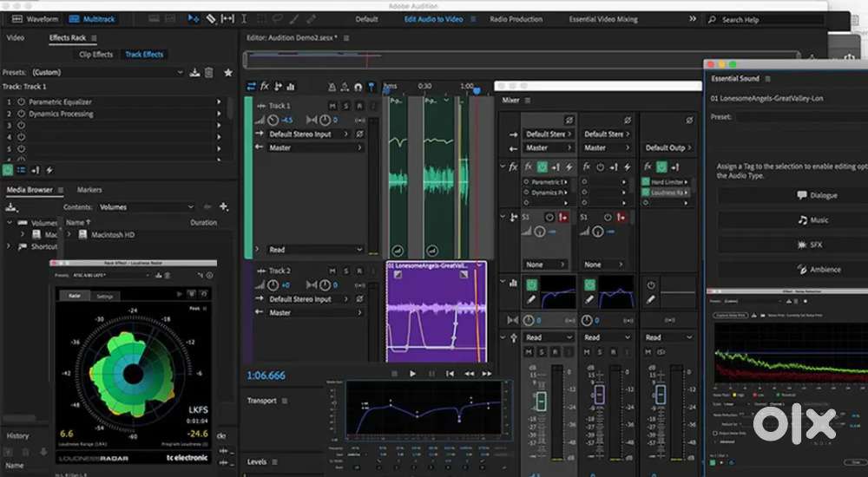The width and height of the screenshot is (868, 477).
Task: Delete the effects rack preset
Action: pos(208,73)
